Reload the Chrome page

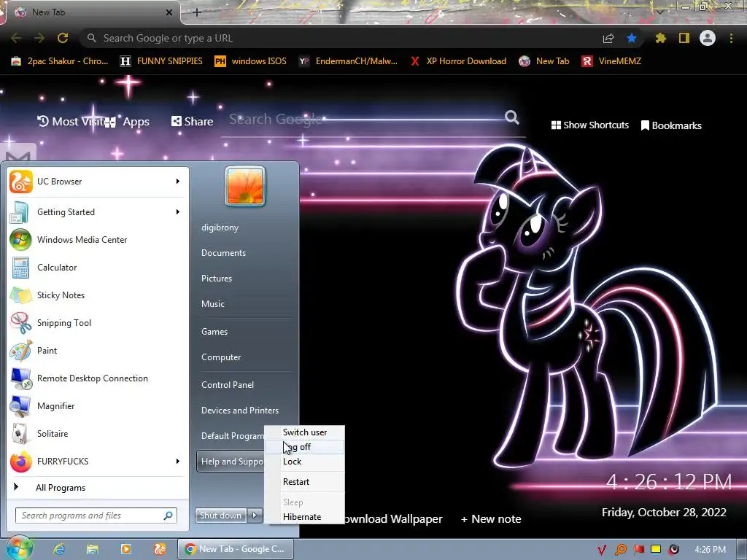pos(63,38)
